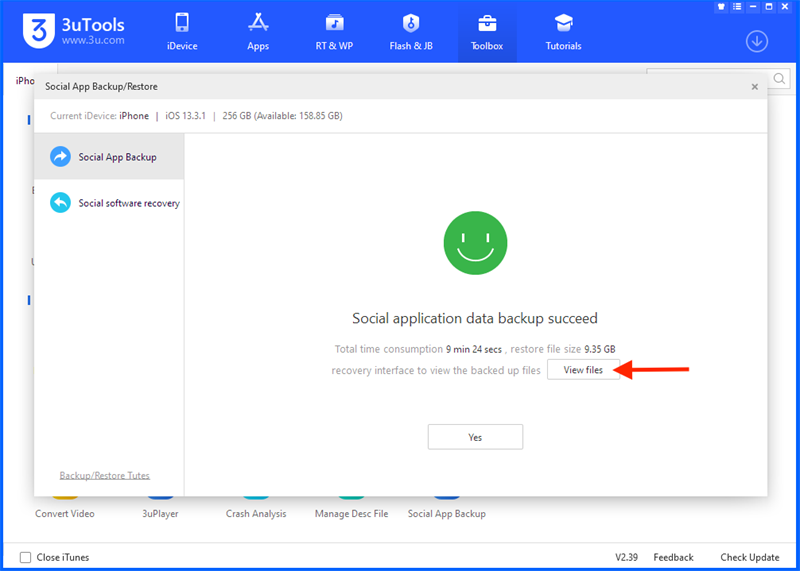Click the cyan Social software recovery icon
The image size is (800, 571).
tap(60, 203)
